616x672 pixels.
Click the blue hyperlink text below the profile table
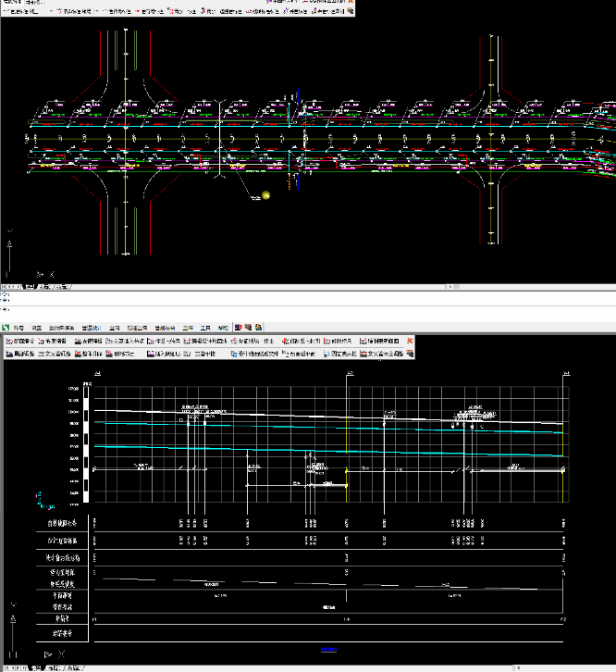point(328,651)
